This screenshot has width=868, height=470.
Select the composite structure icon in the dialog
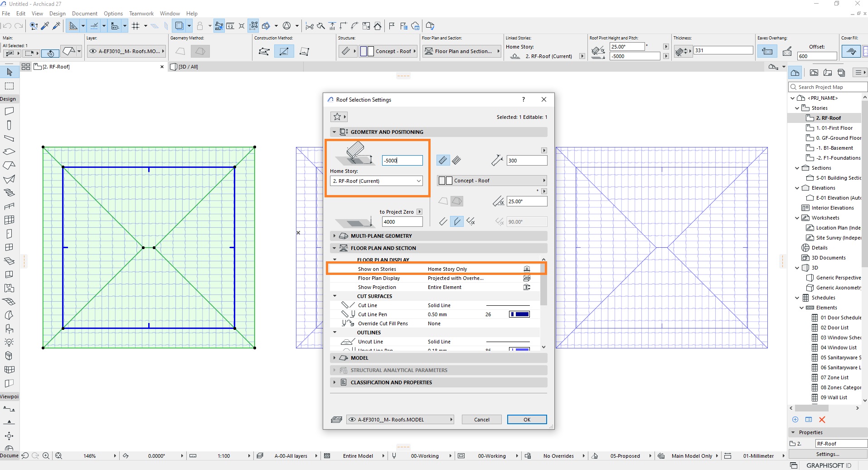pos(457,160)
